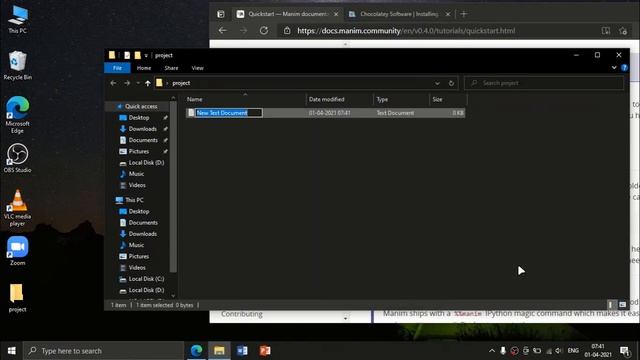Open the volume control in system tray
Screen dimensions: 640x360
[559, 351]
